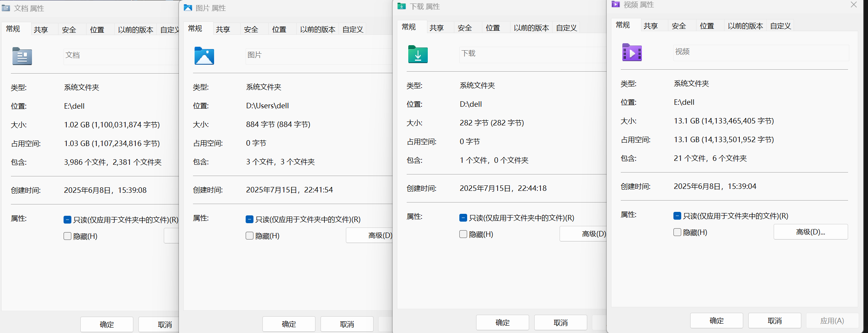Open 高级(D)... in 视频 属性
This screenshot has width=868, height=333.
pyautogui.click(x=811, y=232)
